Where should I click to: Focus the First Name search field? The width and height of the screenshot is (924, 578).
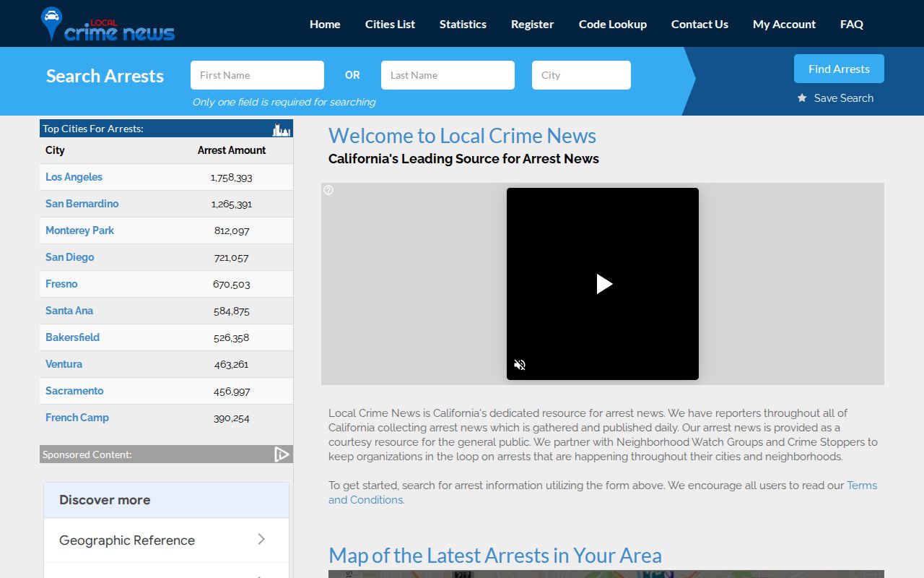(257, 75)
